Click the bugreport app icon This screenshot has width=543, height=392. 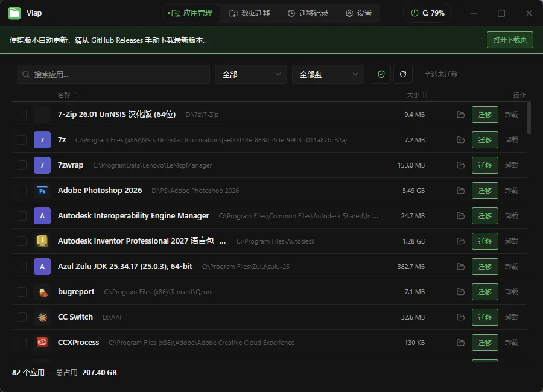(x=42, y=292)
